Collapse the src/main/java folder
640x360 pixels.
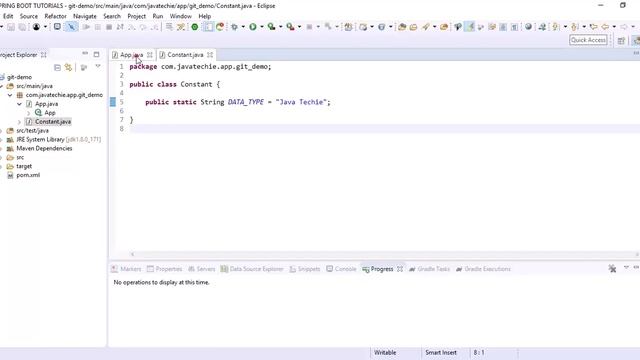tap(2, 86)
